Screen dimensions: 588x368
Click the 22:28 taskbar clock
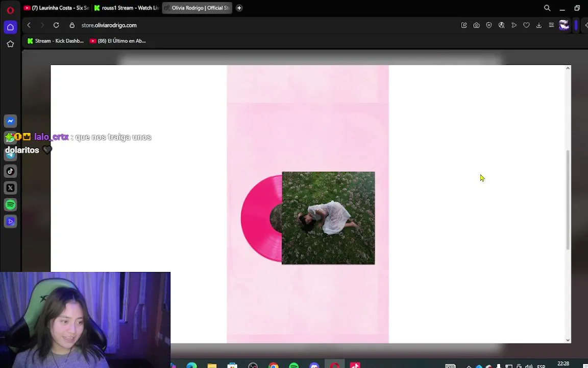click(x=563, y=364)
